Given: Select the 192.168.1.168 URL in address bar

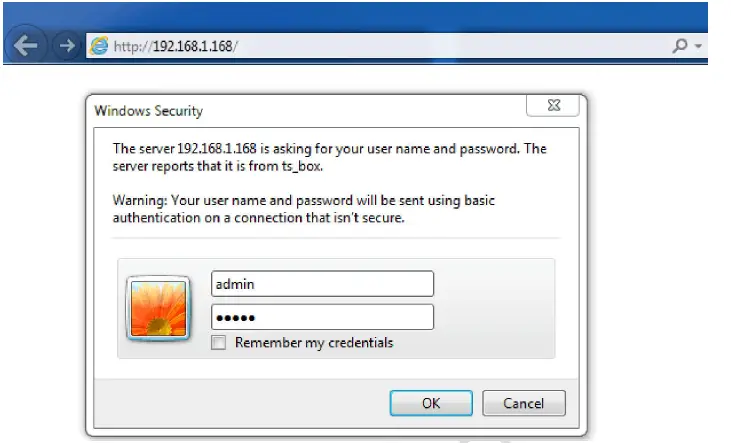Looking at the screenshot, I should (x=175, y=46).
